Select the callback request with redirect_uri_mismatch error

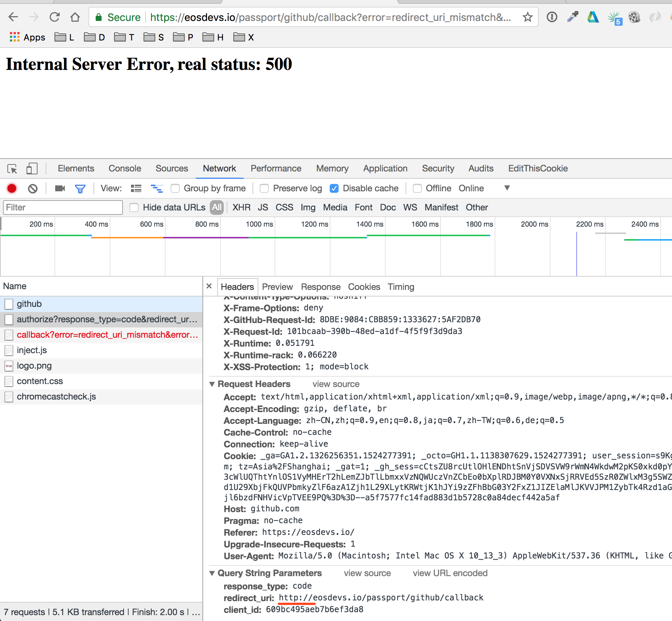[x=108, y=335]
